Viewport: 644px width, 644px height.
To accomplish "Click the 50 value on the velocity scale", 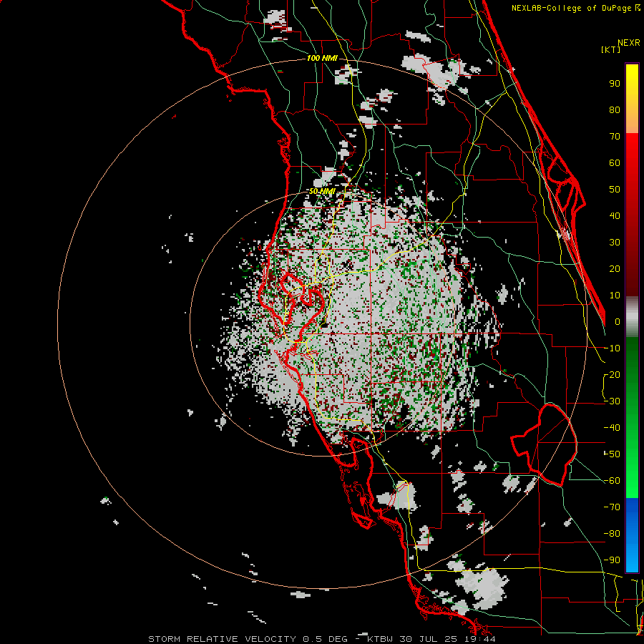I will pyautogui.click(x=615, y=190).
